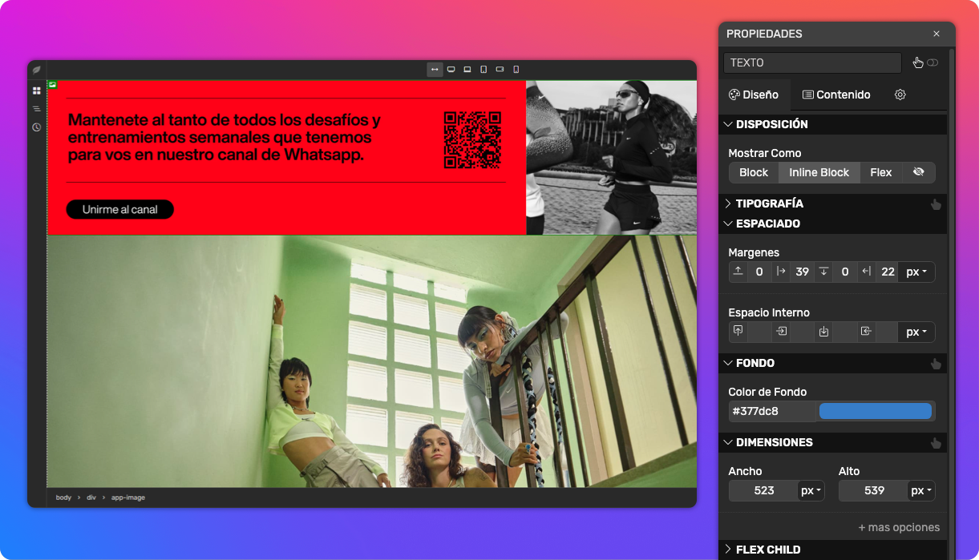
Task: Open the blue background color swatch
Action: [x=876, y=411]
